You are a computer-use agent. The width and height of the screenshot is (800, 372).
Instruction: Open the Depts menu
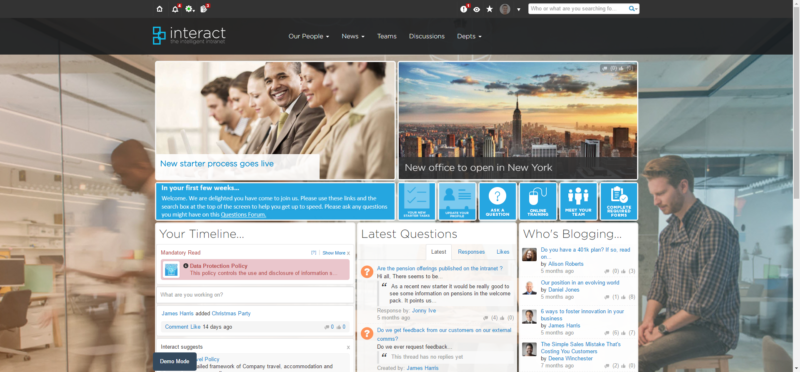(469, 36)
